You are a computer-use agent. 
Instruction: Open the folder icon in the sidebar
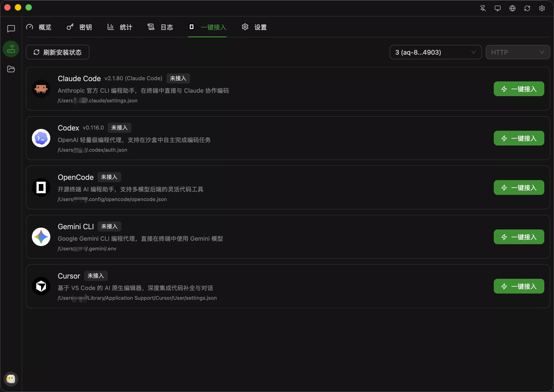point(11,69)
